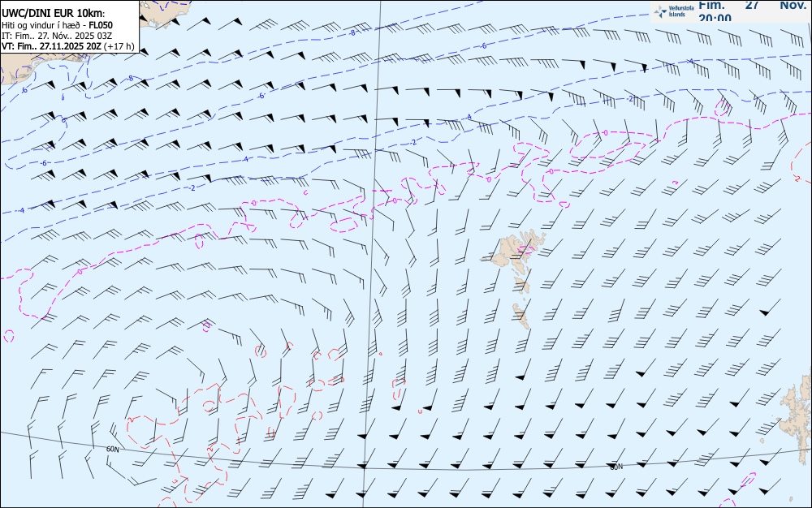Click the 'Nóv.' month label in header
Image resolution: width=812 pixels, height=508 pixels.
coord(793,5)
